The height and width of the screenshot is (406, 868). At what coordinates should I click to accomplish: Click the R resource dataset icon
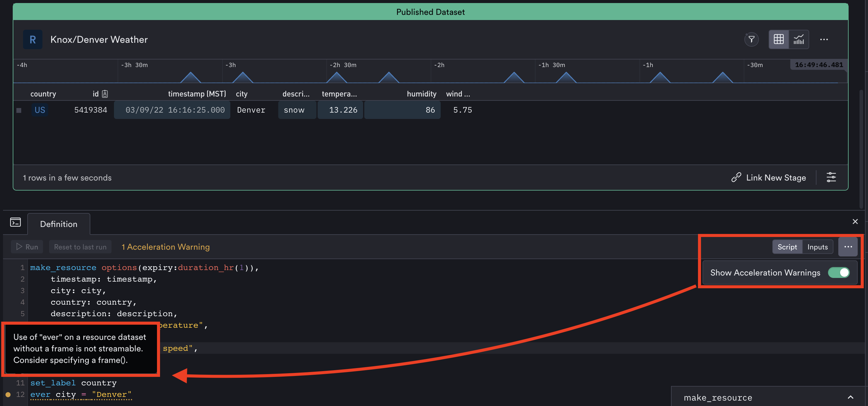(x=33, y=39)
